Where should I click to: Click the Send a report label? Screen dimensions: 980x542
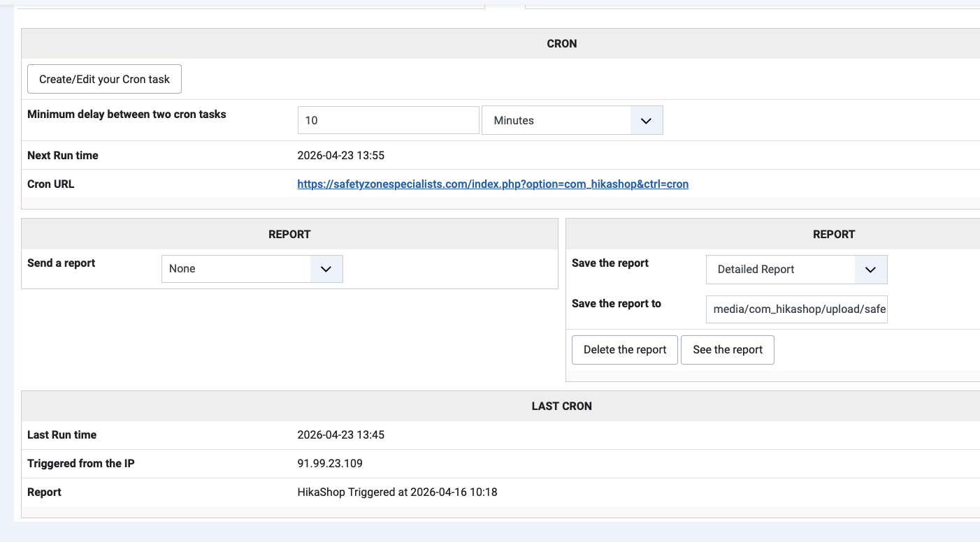click(x=62, y=263)
